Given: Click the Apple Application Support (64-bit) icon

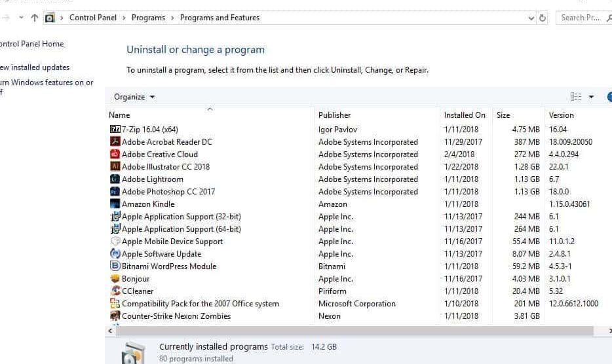Looking at the screenshot, I should pos(115,229).
